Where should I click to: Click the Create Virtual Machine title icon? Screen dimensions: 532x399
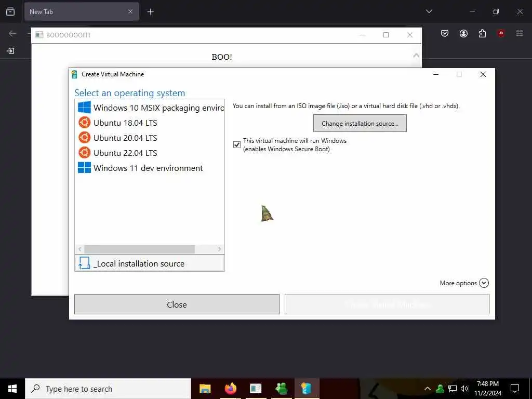pos(74,74)
